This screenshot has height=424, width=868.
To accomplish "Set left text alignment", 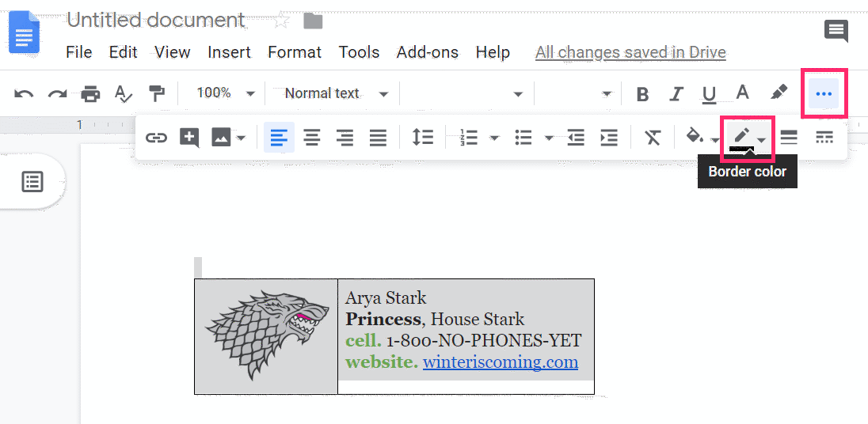I will [279, 138].
